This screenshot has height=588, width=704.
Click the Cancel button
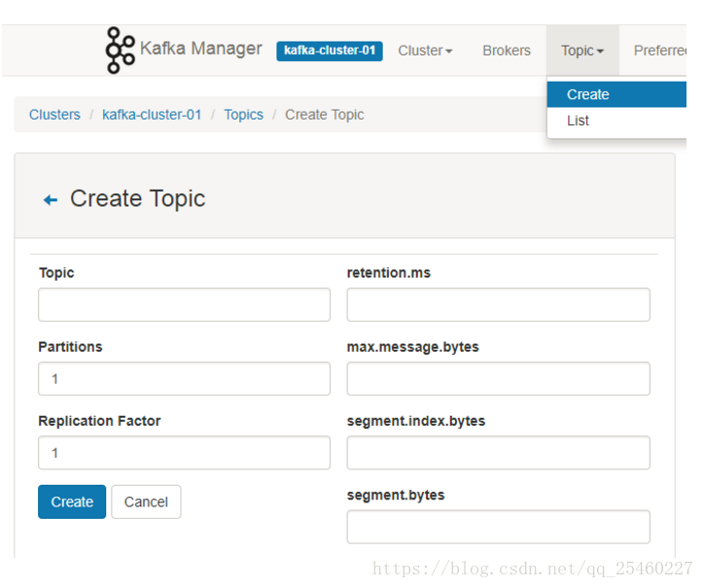[147, 502]
